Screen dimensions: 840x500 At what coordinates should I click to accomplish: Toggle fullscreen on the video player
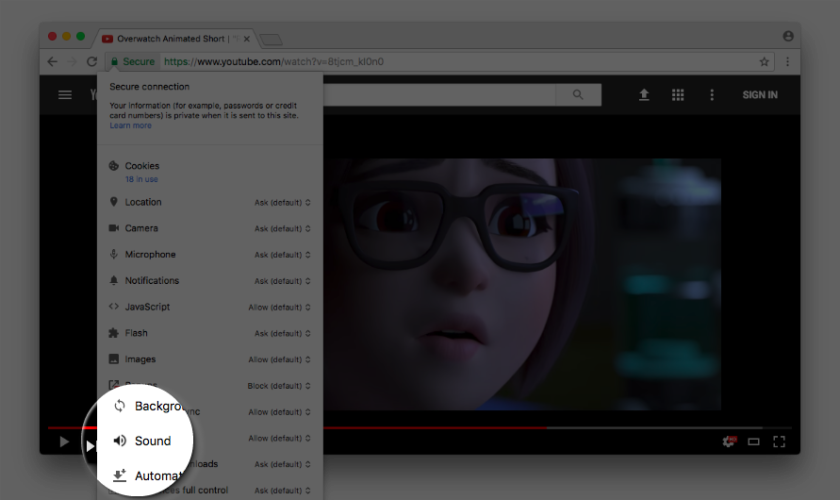780,441
